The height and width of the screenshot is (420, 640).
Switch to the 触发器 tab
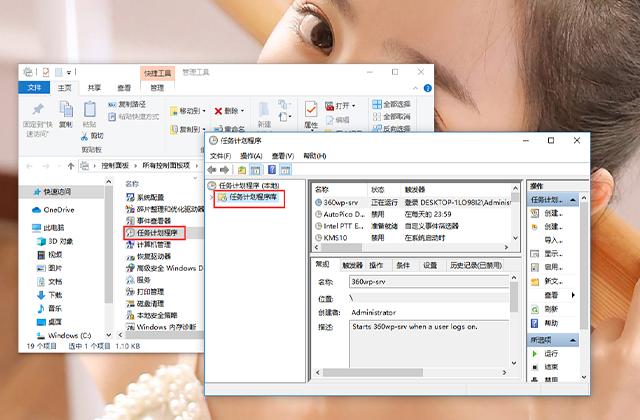352,265
